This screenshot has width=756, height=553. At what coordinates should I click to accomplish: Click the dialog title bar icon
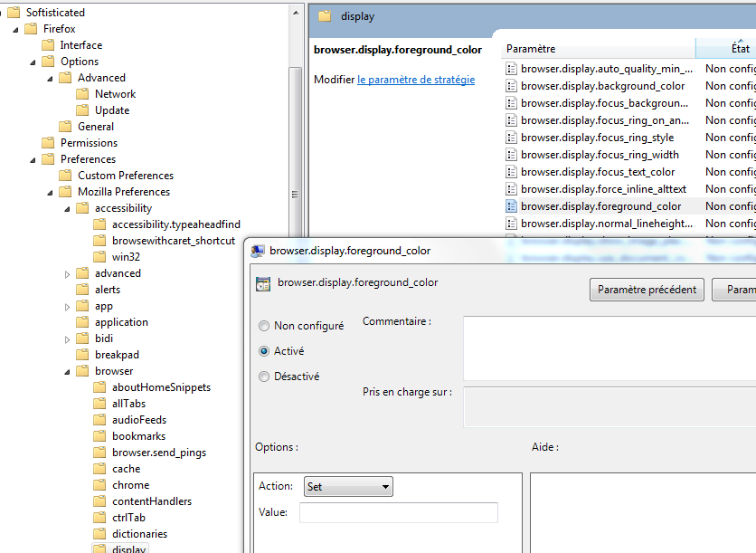pos(258,251)
